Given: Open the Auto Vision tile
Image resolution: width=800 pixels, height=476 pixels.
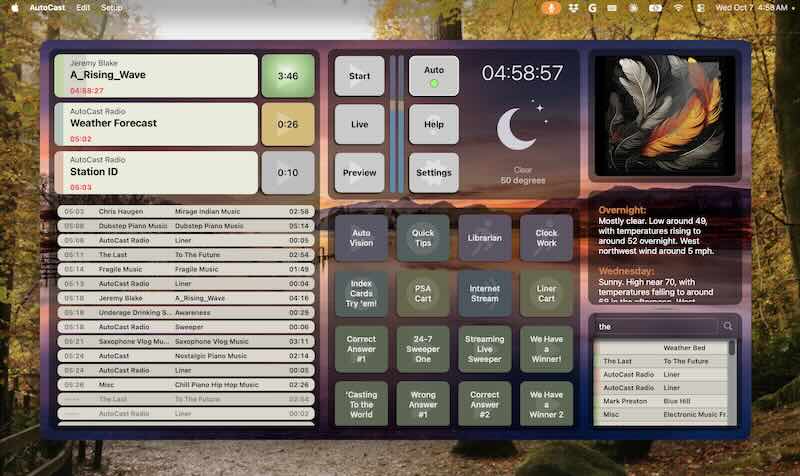Looking at the screenshot, I should click(361, 238).
